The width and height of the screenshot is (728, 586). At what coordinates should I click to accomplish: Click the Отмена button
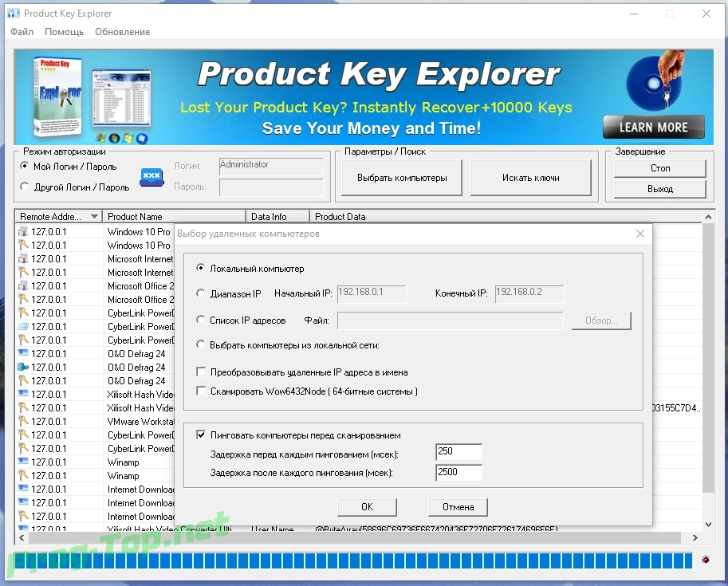458,507
